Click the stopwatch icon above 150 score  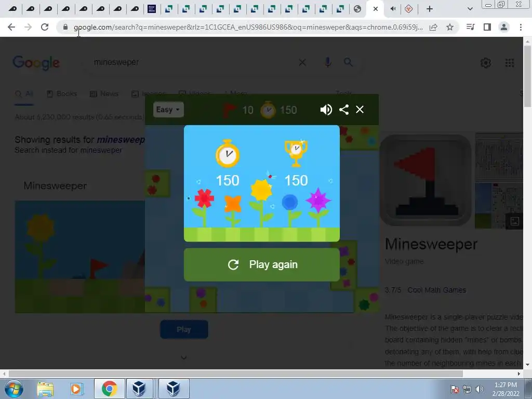(x=228, y=153)
